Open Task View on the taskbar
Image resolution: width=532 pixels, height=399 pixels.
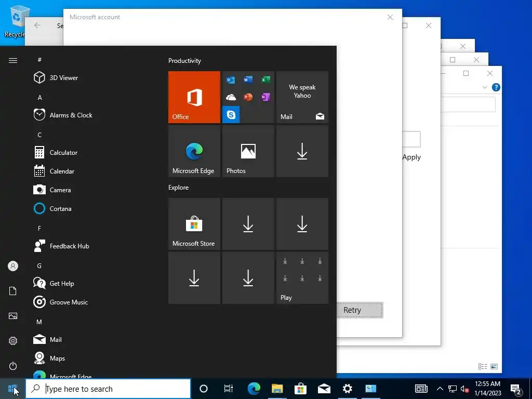tap(229, 389)
